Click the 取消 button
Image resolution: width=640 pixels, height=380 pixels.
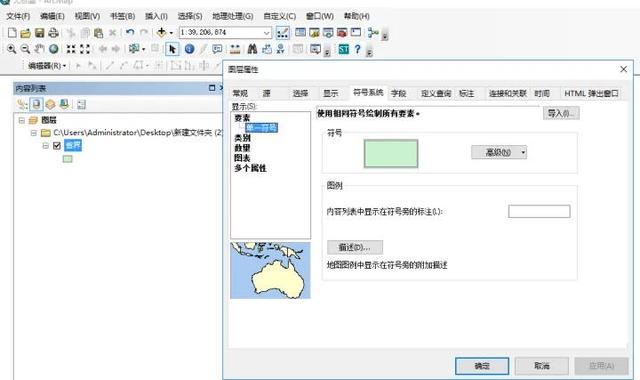[542, 366]
